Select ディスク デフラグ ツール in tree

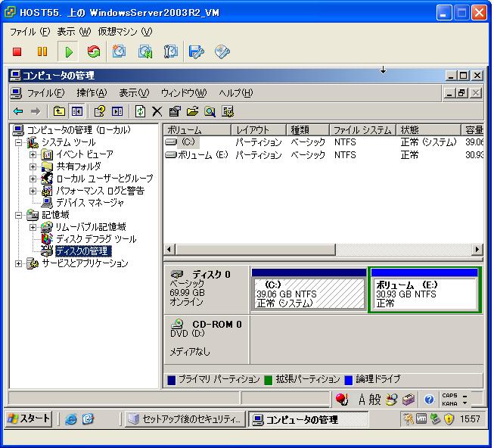coord(96,239)
